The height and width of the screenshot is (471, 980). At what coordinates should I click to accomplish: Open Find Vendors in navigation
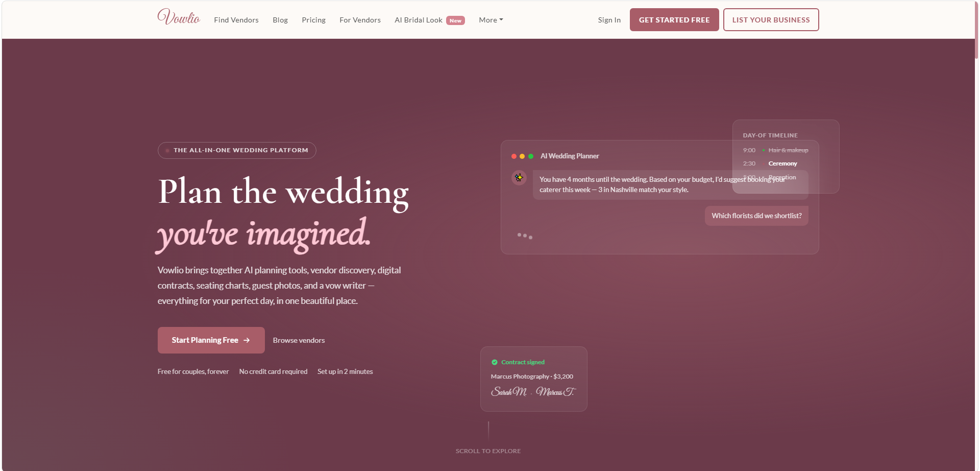tap(236, 20)
